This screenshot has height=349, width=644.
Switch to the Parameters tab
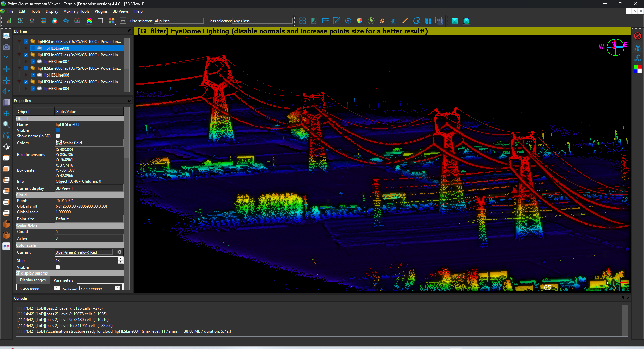[63, 280]
